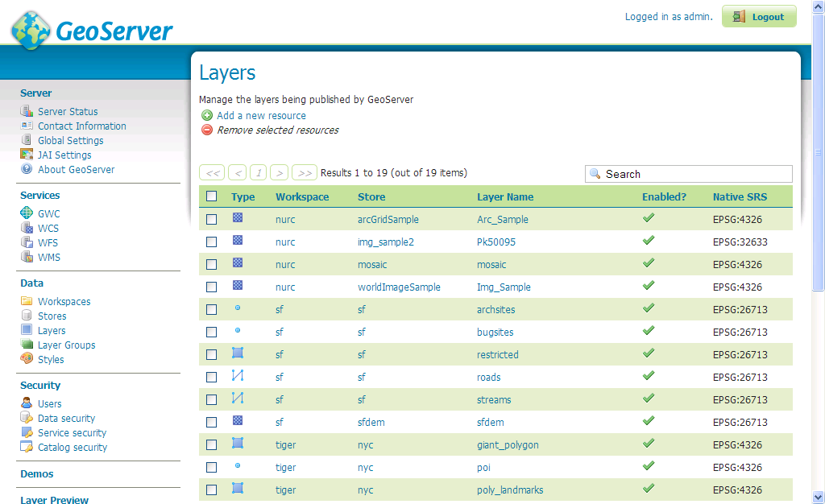Open the worldImageSample store link

tap(399, 287)
